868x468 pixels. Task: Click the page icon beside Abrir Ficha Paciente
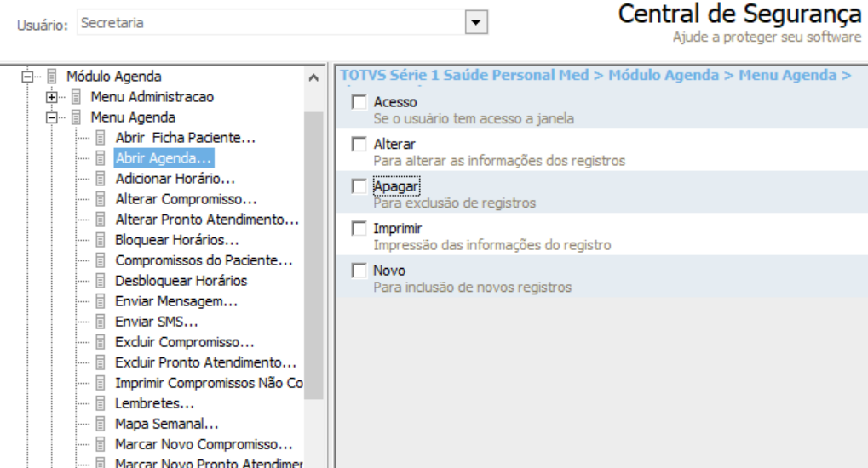101,138
